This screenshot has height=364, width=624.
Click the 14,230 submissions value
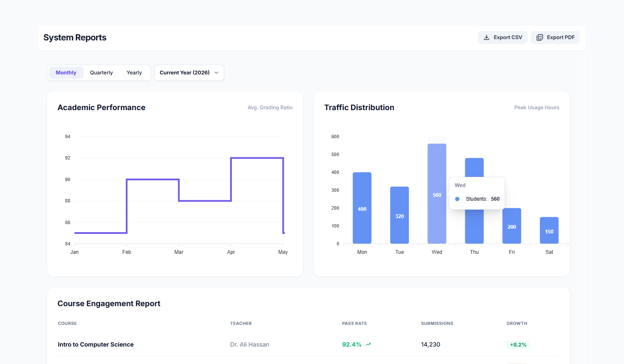click(x=430, y=344)
